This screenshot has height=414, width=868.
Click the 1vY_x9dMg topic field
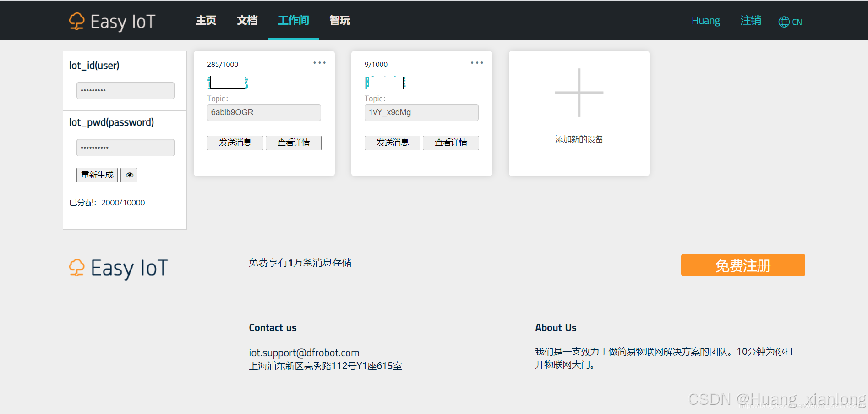click(421, 112)
